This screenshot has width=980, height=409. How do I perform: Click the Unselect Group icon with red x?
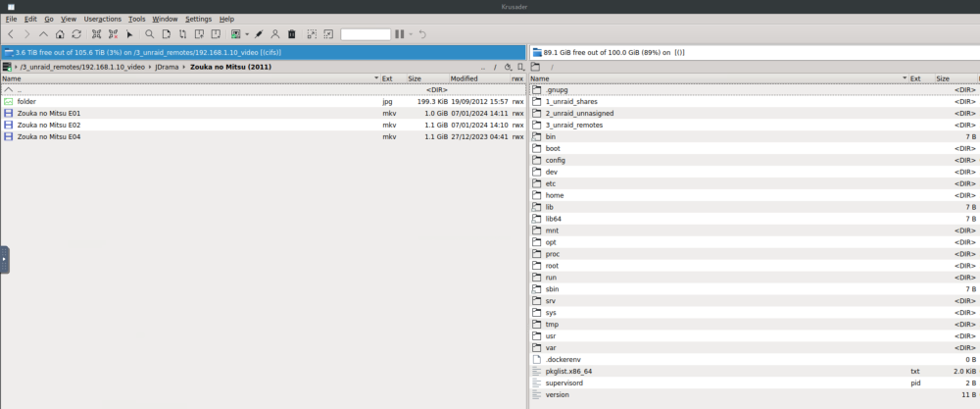pyautogui.click(x=113, y=34)
